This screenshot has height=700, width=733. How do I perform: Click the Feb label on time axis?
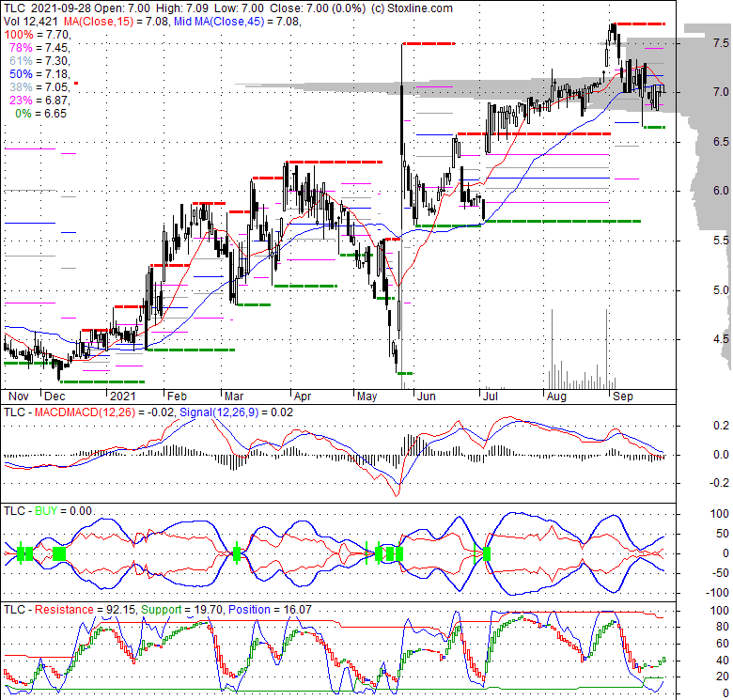point(178,397)
